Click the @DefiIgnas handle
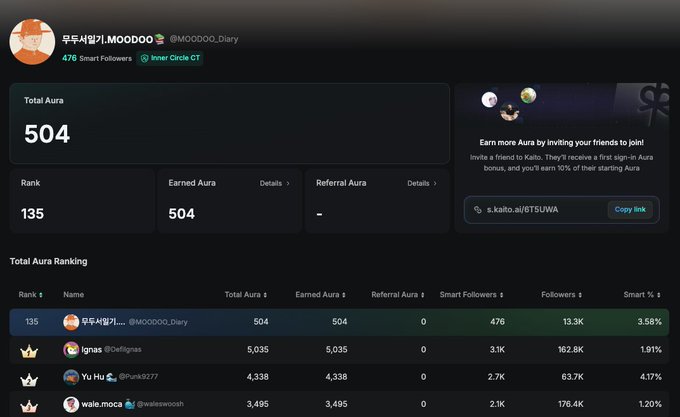 click(x=123, y=349)
